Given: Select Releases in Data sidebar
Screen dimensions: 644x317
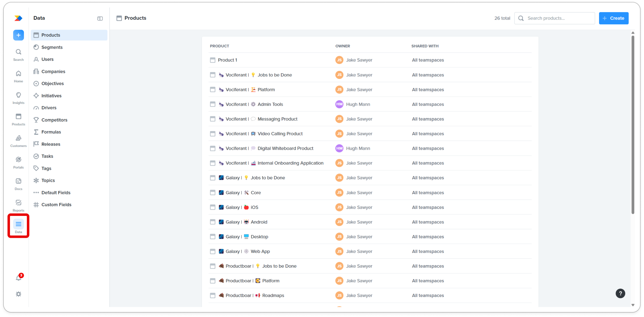Looking at the screenshot, I should [69, 144].
